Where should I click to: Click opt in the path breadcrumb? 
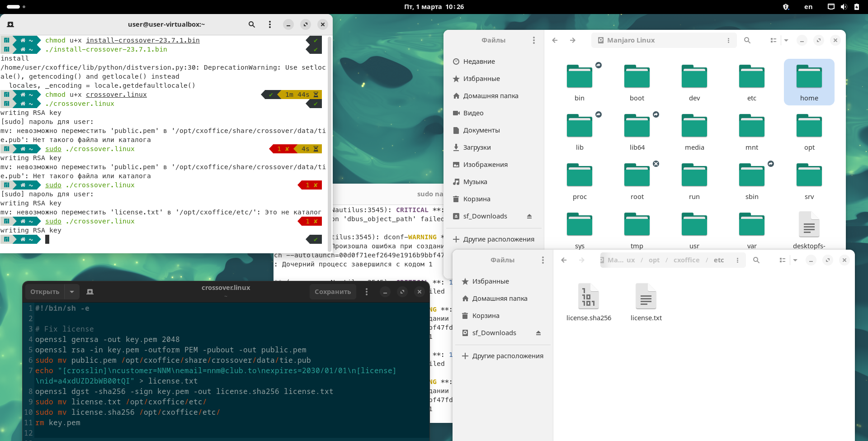click(x=654, y=260)
